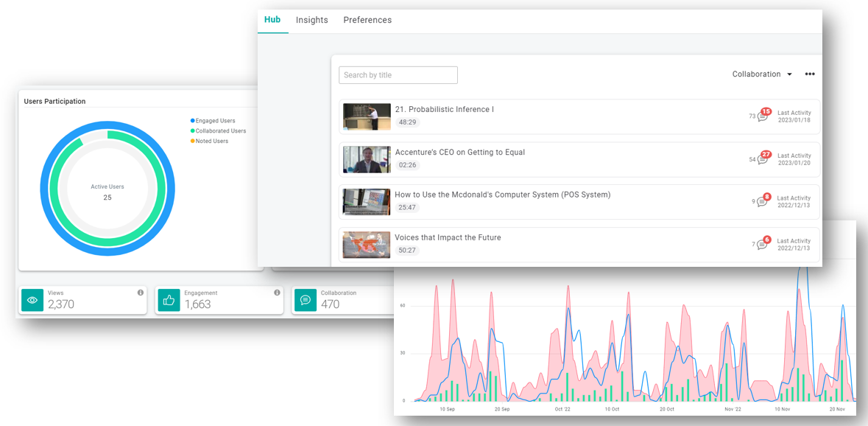Open the Hub tab
The height and width of the screenshot is (426, 868).
coord(272,20)
